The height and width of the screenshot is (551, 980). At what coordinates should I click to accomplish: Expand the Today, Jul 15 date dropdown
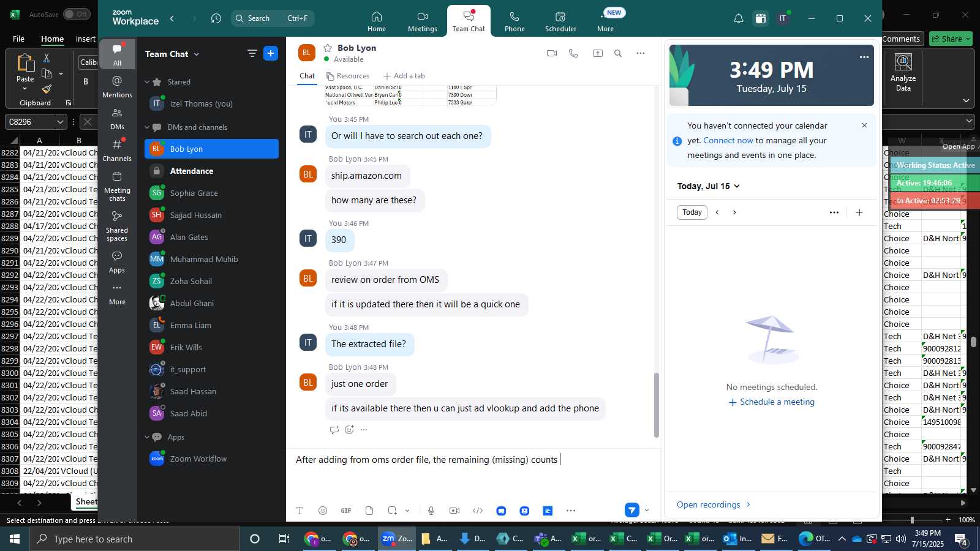737,186
